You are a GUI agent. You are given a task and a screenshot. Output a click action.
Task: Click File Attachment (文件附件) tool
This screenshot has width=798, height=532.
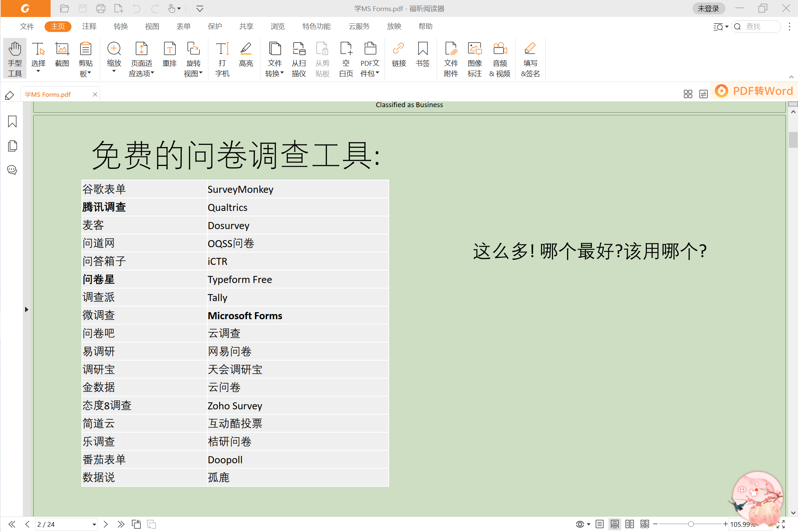coord(451,59)
